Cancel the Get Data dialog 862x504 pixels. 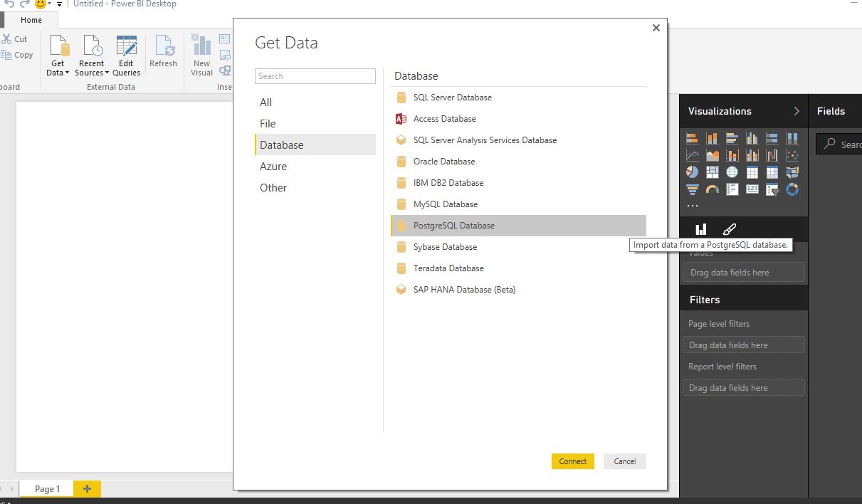(624, 461)
